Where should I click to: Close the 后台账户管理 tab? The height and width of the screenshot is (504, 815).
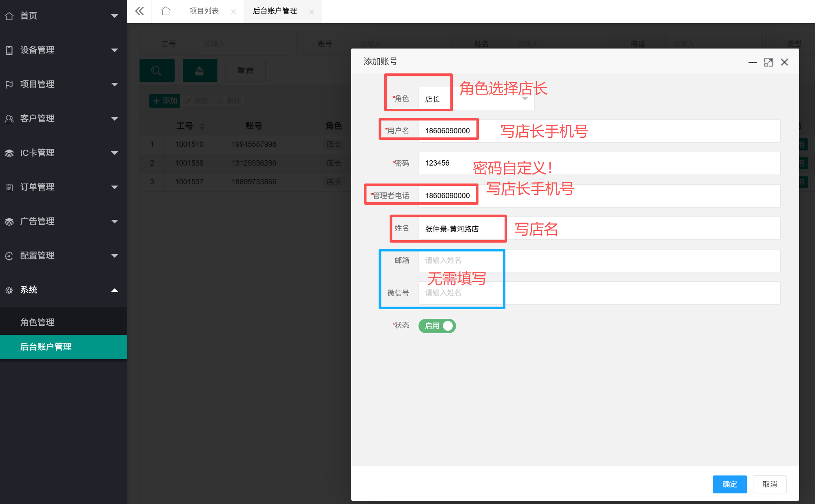click(312, 12)
